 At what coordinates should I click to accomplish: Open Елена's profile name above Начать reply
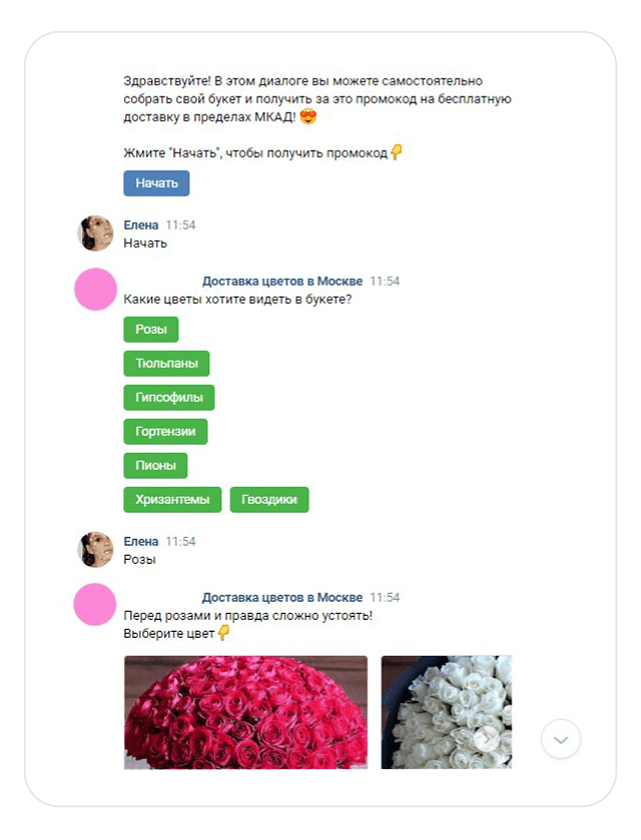(x=141, y=225)
